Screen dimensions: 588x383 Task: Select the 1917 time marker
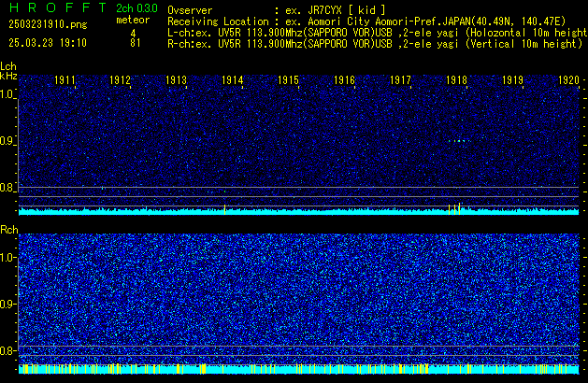tap(400, 80)
